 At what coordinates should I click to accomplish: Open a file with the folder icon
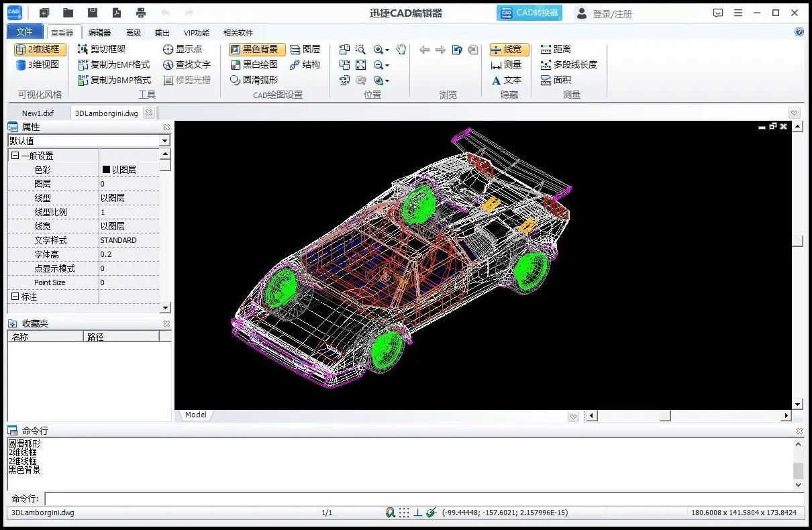(68, 13)
